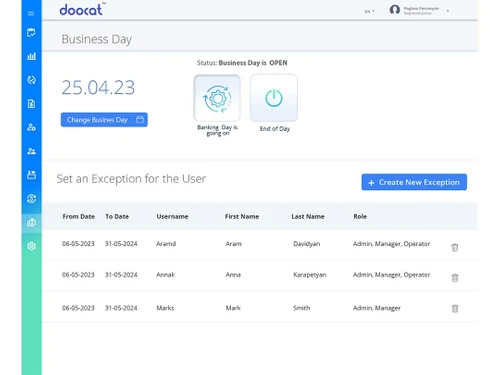
Task: Select the username Aramd cell
Action: 166,244
